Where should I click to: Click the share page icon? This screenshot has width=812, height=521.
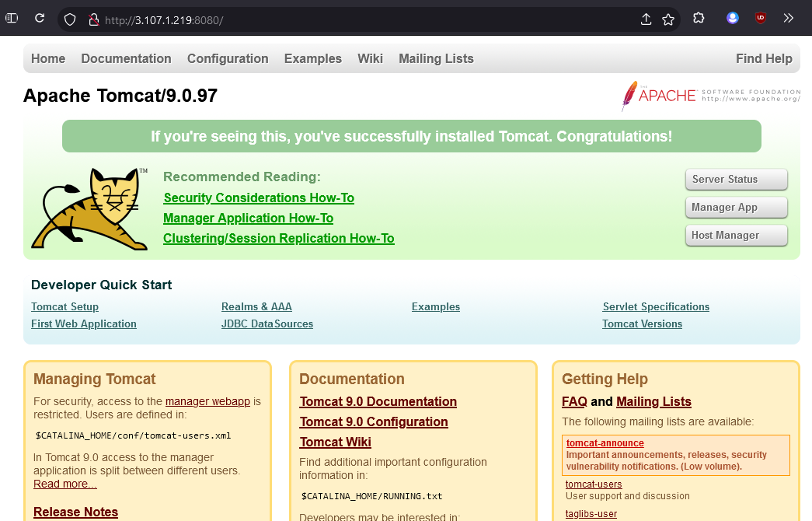(x=646, y=19)
